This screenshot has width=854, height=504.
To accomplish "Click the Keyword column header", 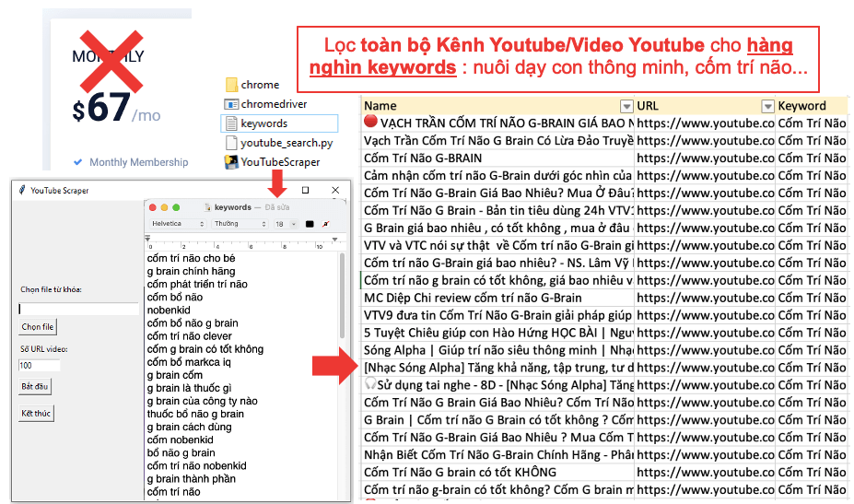I will click(x=812, y=106).
